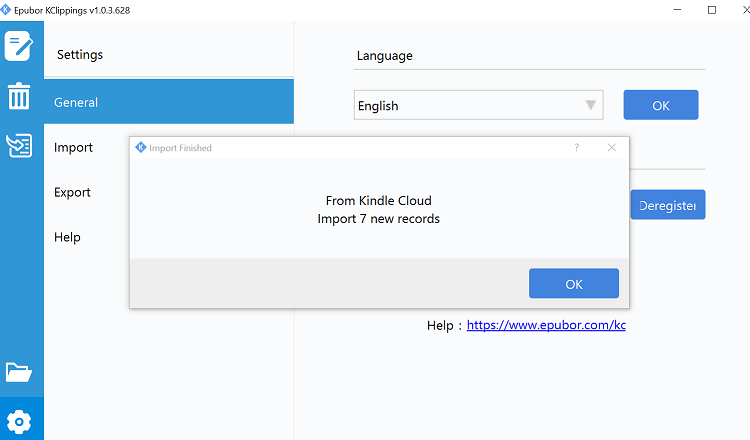
Task: Maximize the KClippings window
Action: [x=712, y=10]
